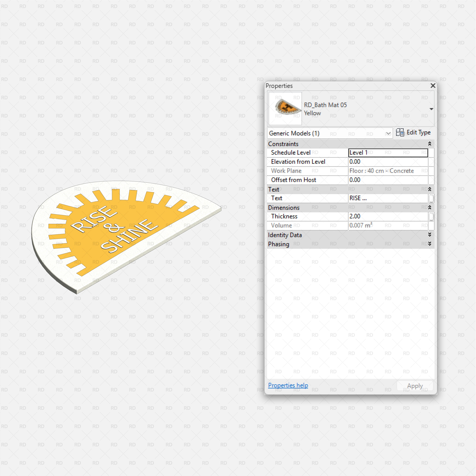Collapse the Constraints section

click(430, 144)
